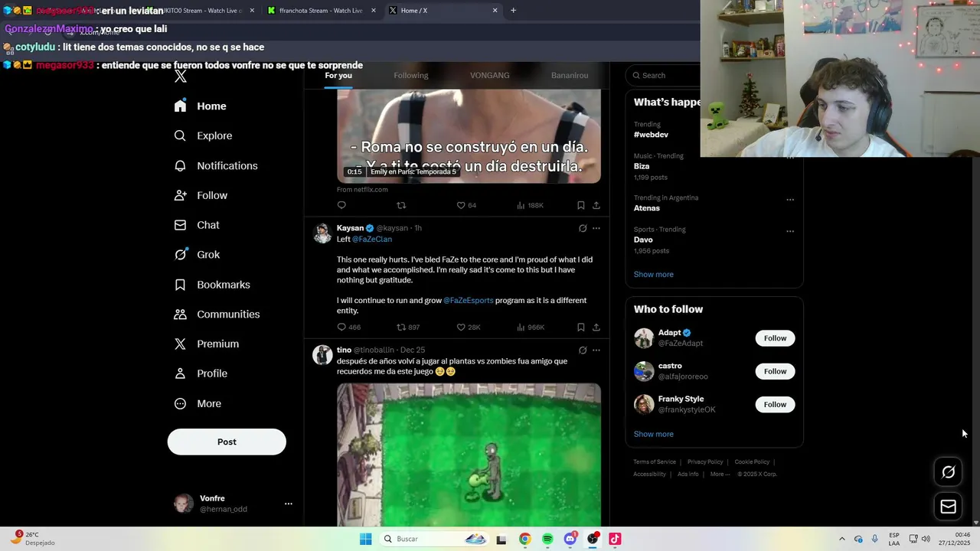Repost Kaysan's post with 897 reposts
Viewport: 980px width, 551px height.
tap(401, 327)
